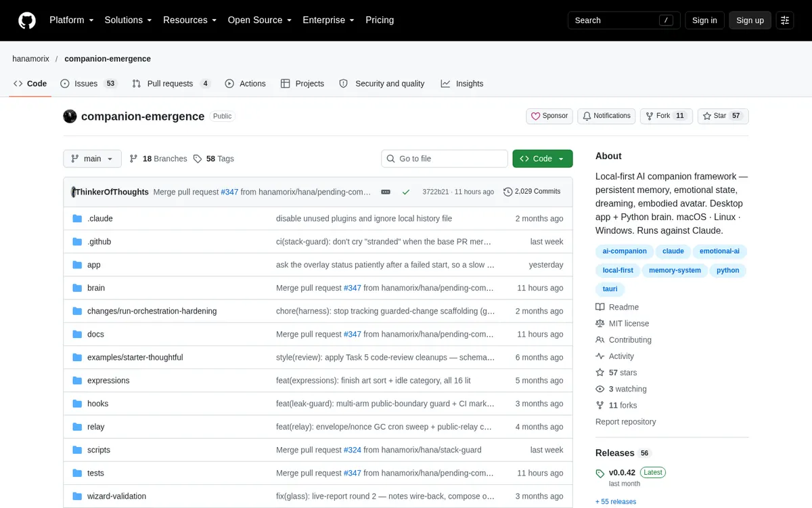Open commit hash 3722b21
The width and height of the screenshot is (812, 508).
[x=435, y=192]
